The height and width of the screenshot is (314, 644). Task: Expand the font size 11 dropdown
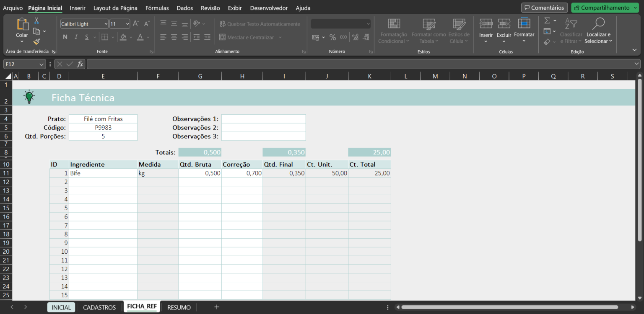point(127,24)
